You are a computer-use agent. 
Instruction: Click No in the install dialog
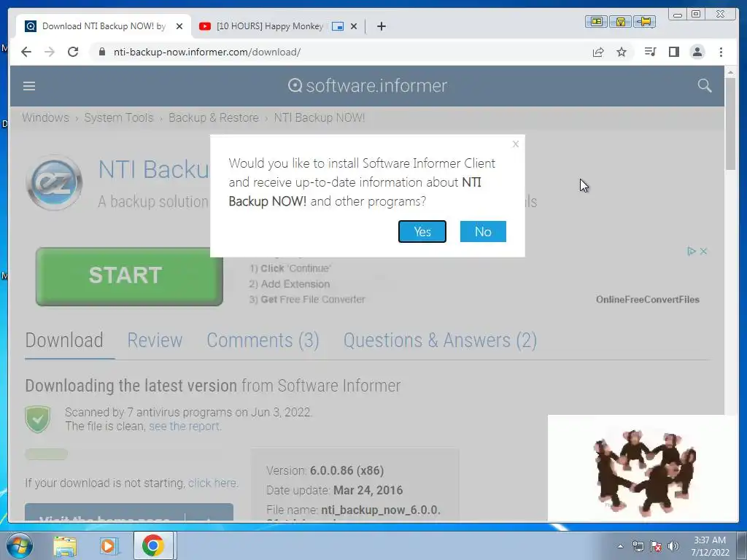pos(483,231)
